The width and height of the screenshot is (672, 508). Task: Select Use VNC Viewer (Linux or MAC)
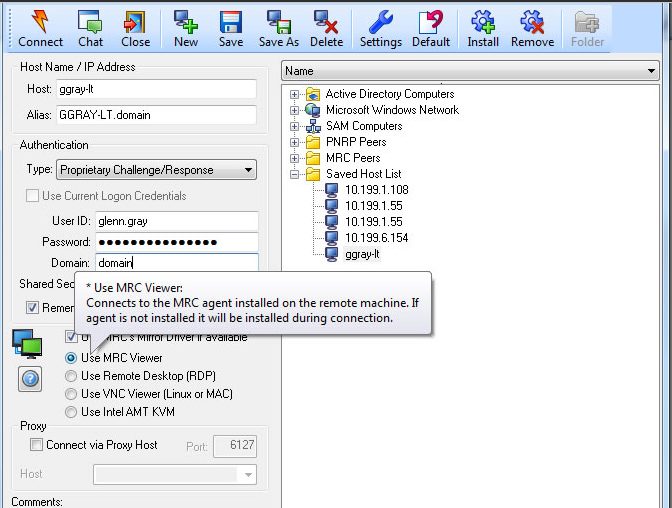tap(71, 394)
